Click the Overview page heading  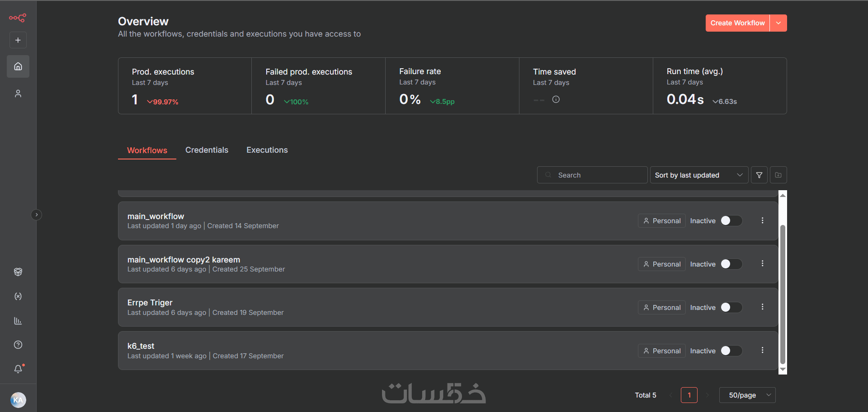pyautogui.click(x=143, y=21)
